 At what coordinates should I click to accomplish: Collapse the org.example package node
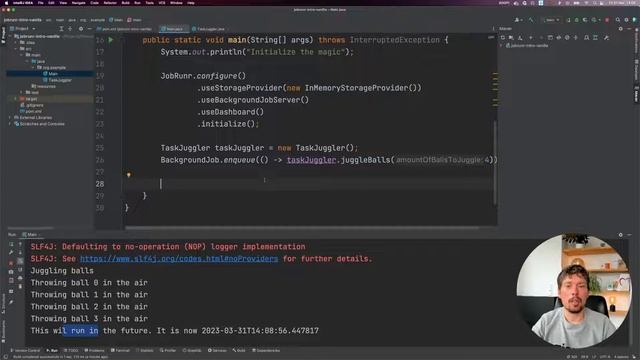pyautogui.click(x=33, y=67)
